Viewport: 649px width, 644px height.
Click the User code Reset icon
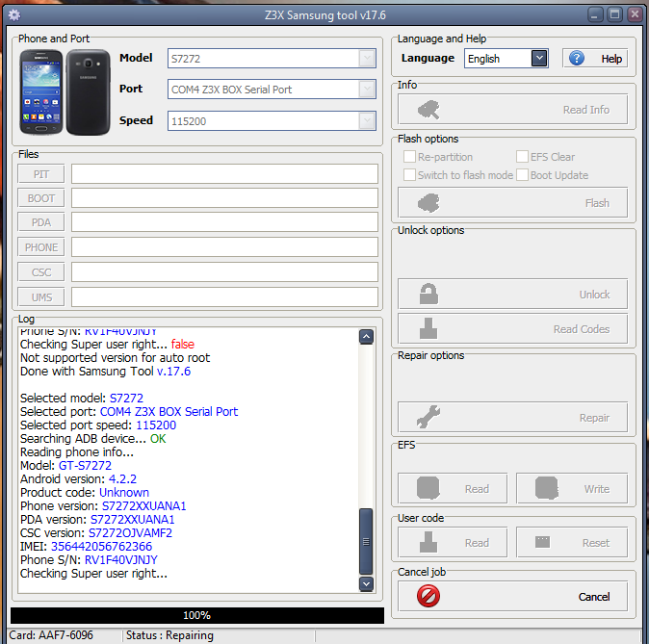543,542
